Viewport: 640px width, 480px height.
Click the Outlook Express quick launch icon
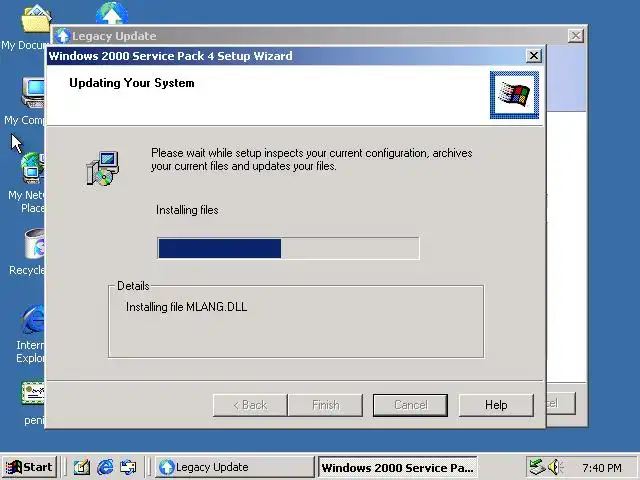click(128, 467)
